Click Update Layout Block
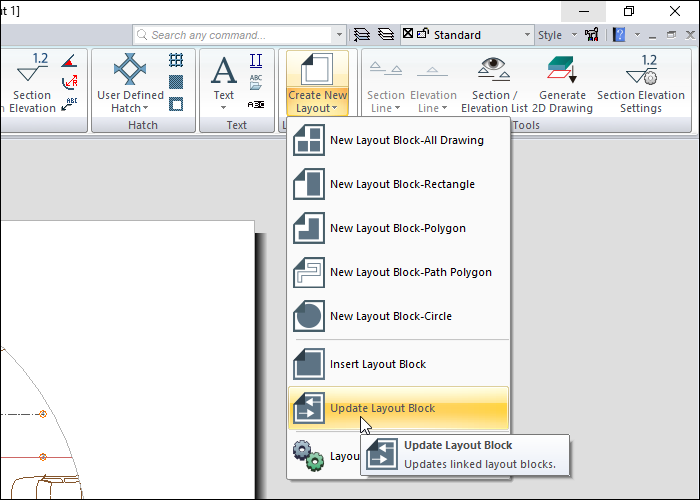This screenshot has height=500, width=700. 382,408
